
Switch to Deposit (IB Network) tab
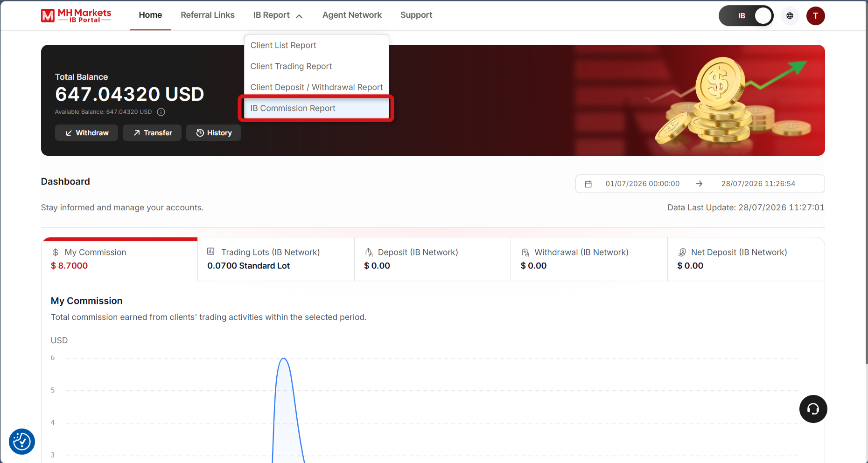[433, 259]
